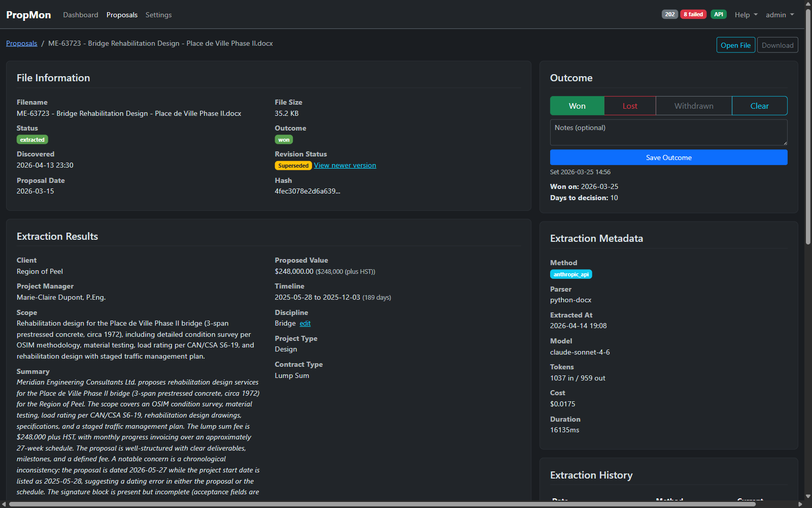Open the Help dropdown menu
812x508 pixels.
click(x=746, y=15)
